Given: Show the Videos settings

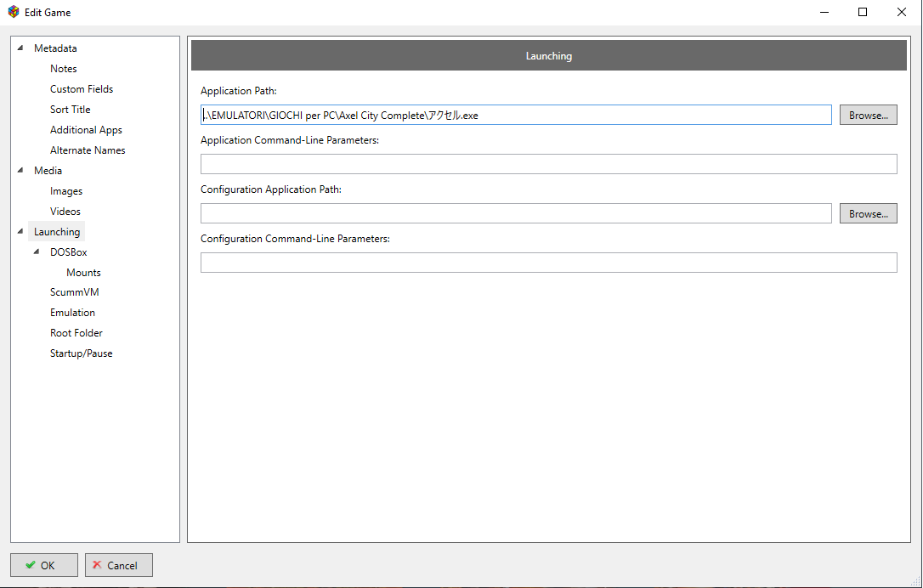Looking at the screenshot, I should pos(65,212).
